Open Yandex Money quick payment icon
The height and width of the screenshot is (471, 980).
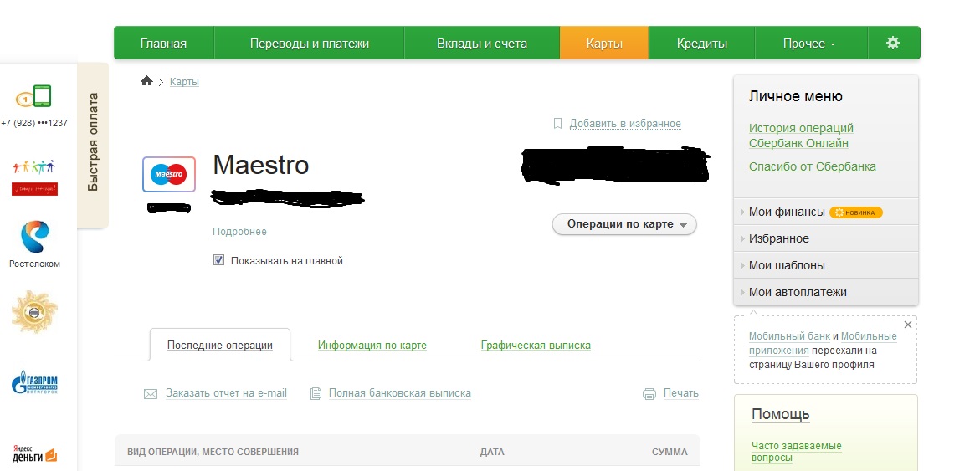click(x=34, y=453)
